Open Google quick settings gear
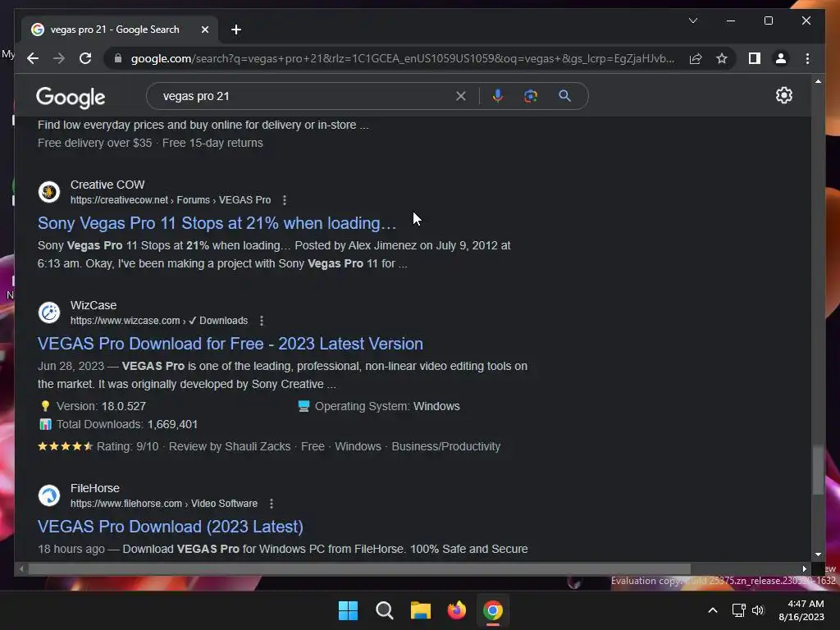 click(x=783, y=95)
